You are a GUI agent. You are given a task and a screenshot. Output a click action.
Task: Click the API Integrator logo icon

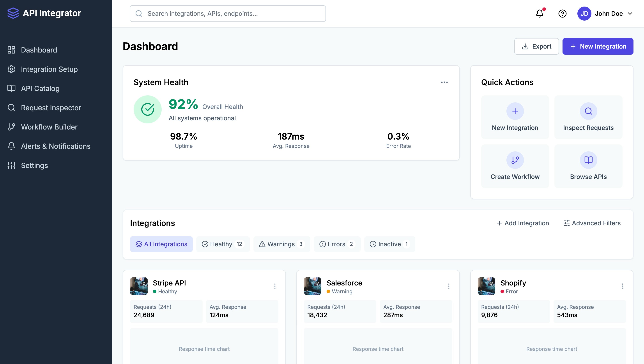point(13,13)
